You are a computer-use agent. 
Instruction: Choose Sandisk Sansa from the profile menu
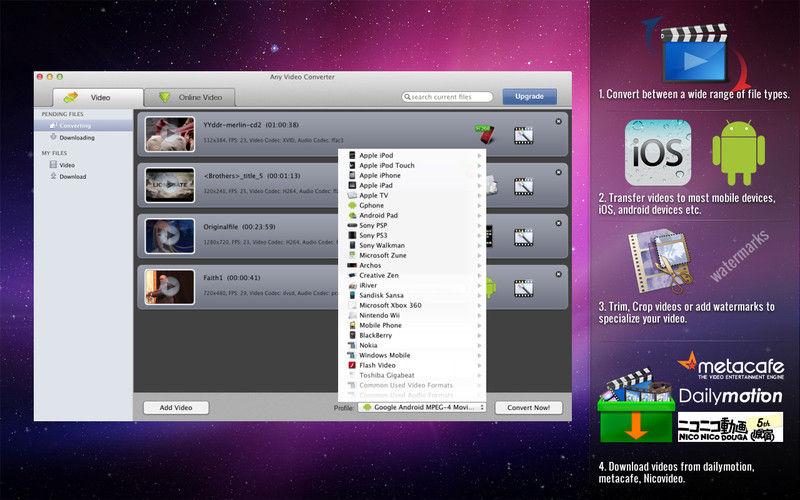pos(412,295)
